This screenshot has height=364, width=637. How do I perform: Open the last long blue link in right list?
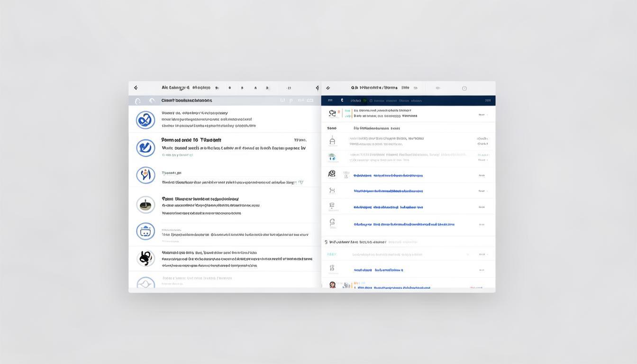click(x=404, y=224)
